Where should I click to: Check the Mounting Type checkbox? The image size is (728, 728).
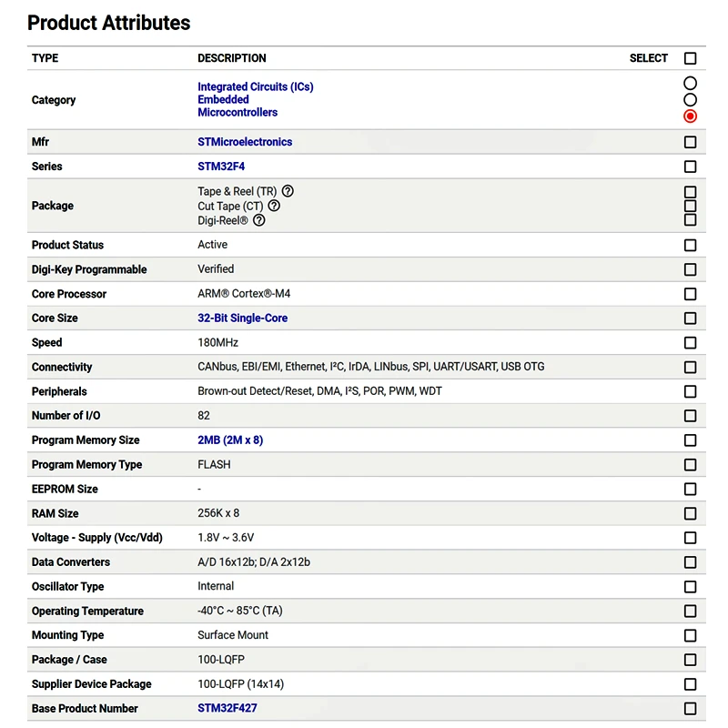coord(691,635)
